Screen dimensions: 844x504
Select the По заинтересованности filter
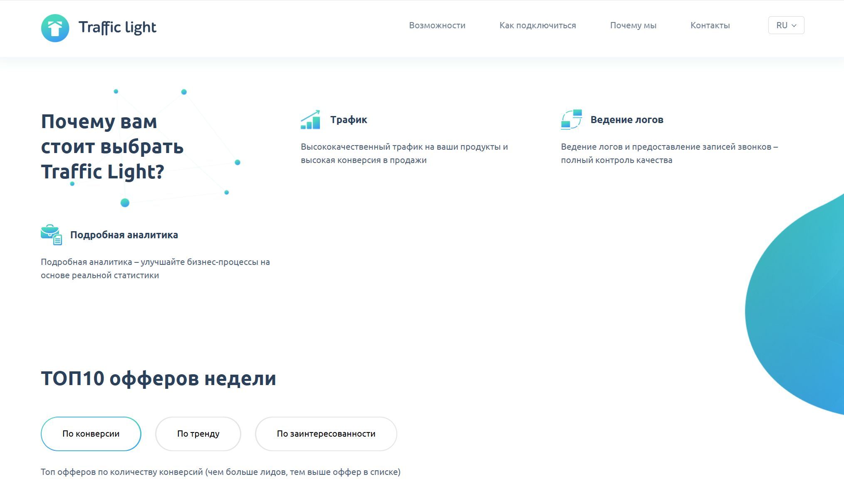tap(326, 434)
